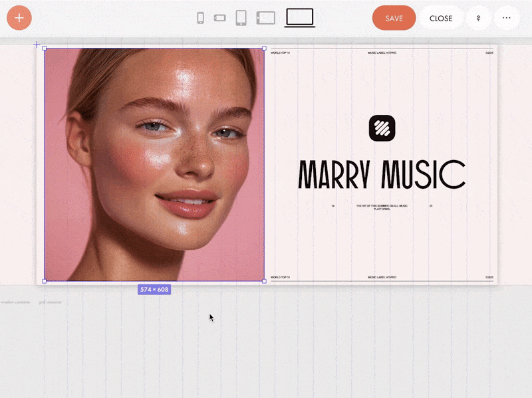Click the purple crosshair at artboard corner
This screenshot has width=532, height=398.
37,45
